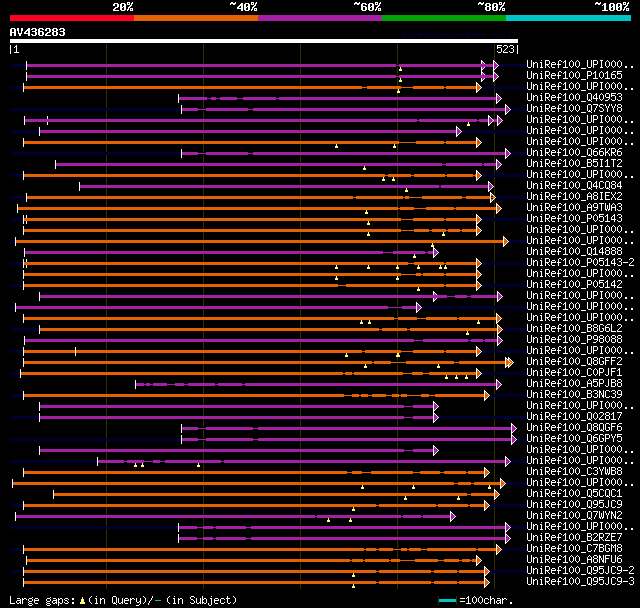Click the query start position marker 1
The width and height of the screenshot is (640, 608).
click(x=15, y=49)
